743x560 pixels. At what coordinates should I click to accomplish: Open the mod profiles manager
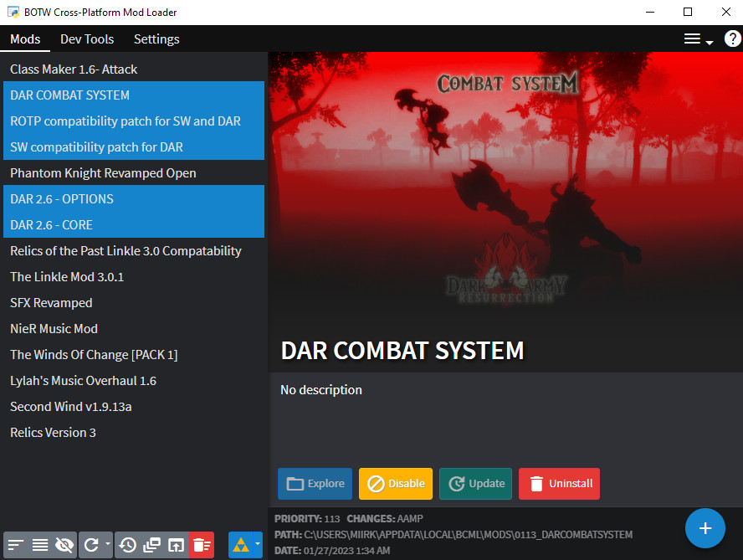click(151, 545)
